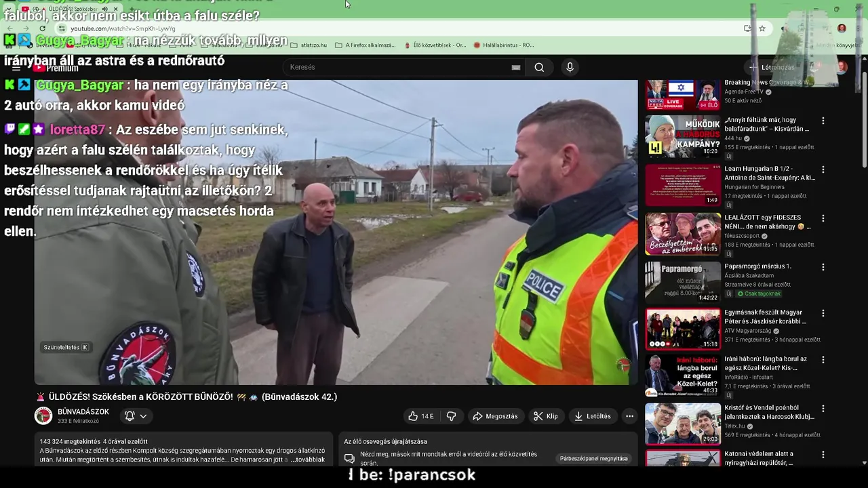
Task: Open the Iráni háború video thumbnail
Action: click(683, 375)
